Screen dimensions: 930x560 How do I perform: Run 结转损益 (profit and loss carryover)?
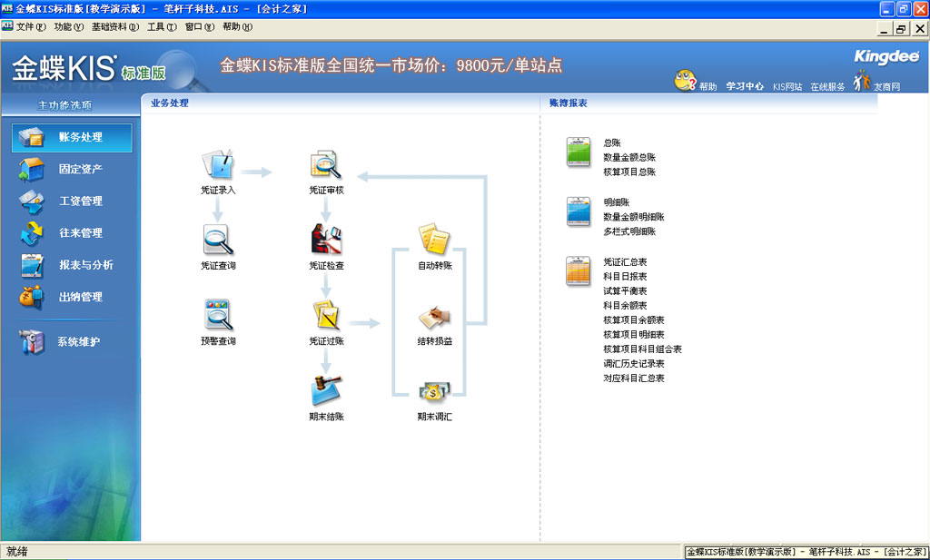(434, 317)
